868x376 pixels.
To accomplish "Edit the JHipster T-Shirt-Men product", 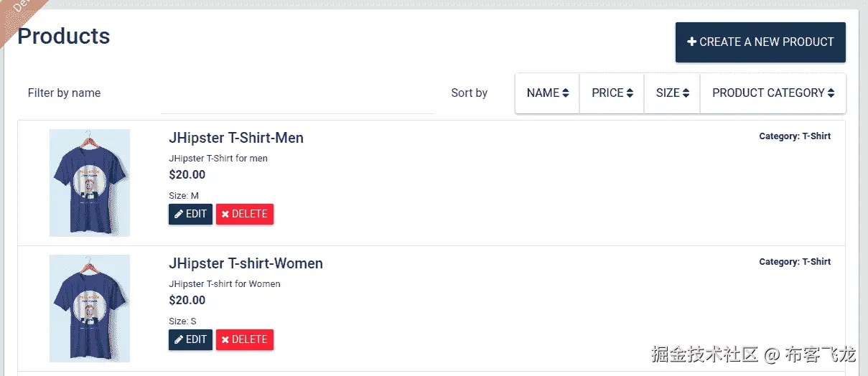I will 190,214.
